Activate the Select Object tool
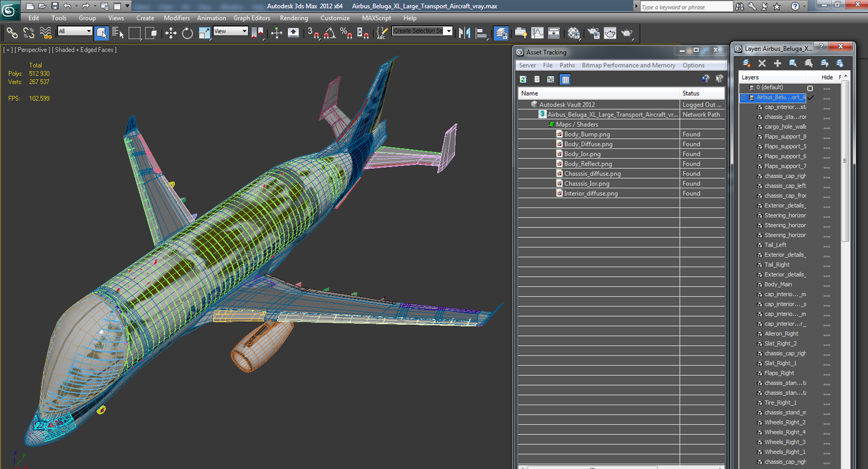Screen dimensions: 868x469 [101, 33]
